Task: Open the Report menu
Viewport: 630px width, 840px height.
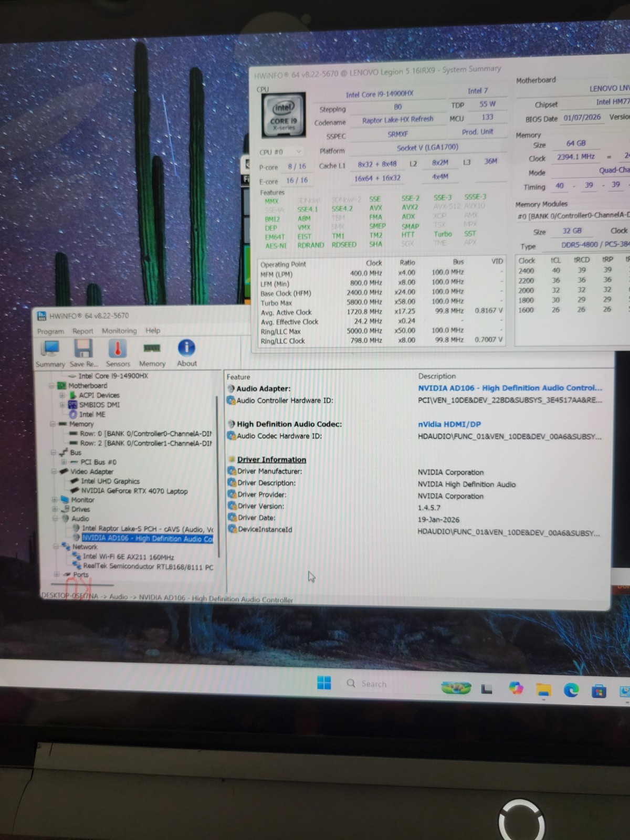Action: [x=82, y=331]
